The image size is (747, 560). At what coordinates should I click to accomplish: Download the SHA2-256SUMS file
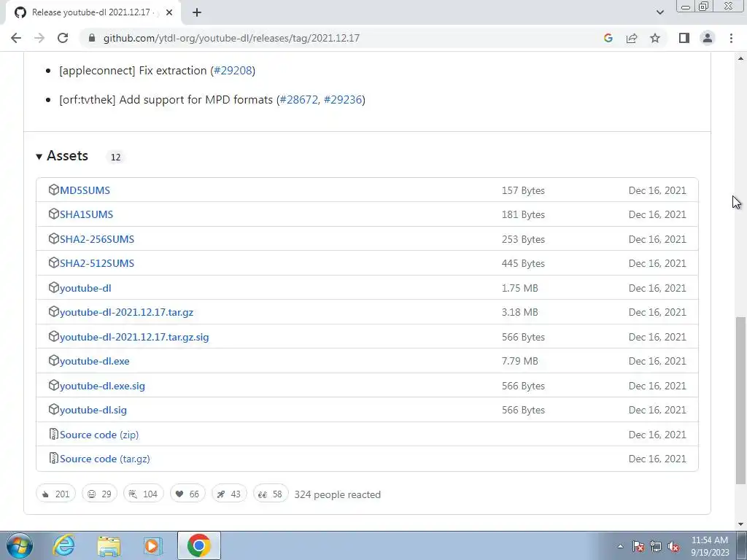97,239
